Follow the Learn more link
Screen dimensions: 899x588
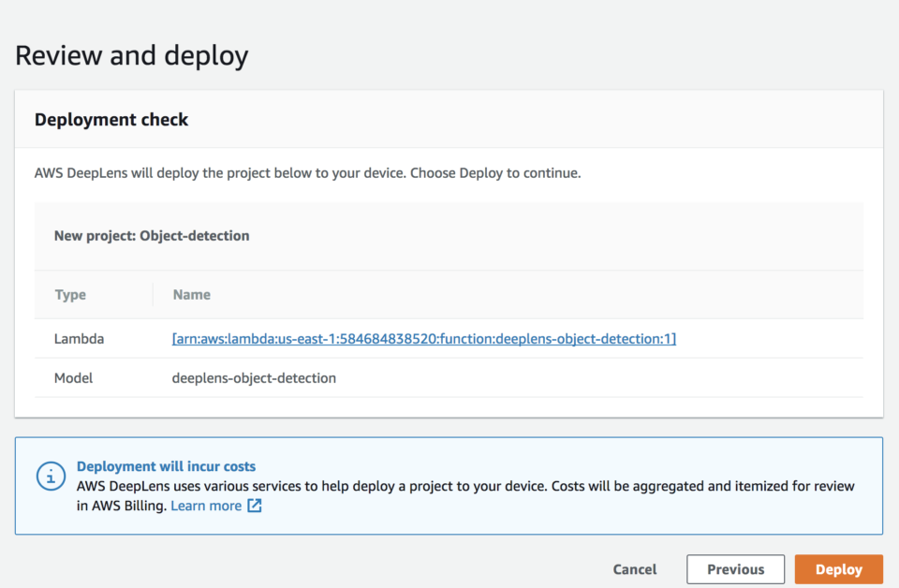pyautogui.click(x=206, y=506)
